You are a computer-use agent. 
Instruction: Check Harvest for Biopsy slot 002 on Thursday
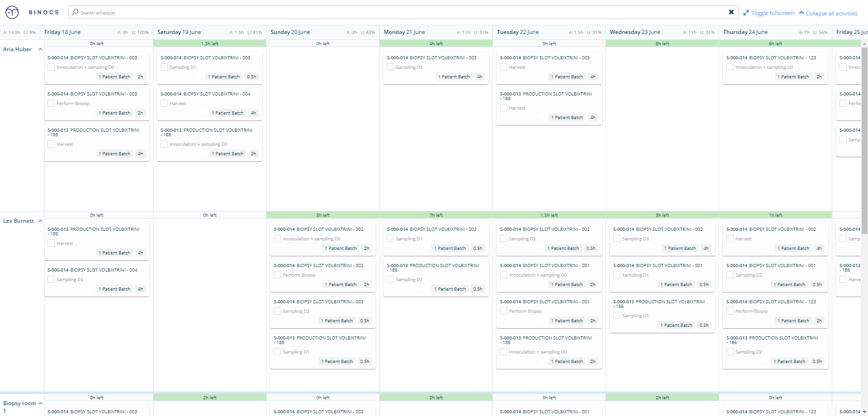[x=730, y=239]
